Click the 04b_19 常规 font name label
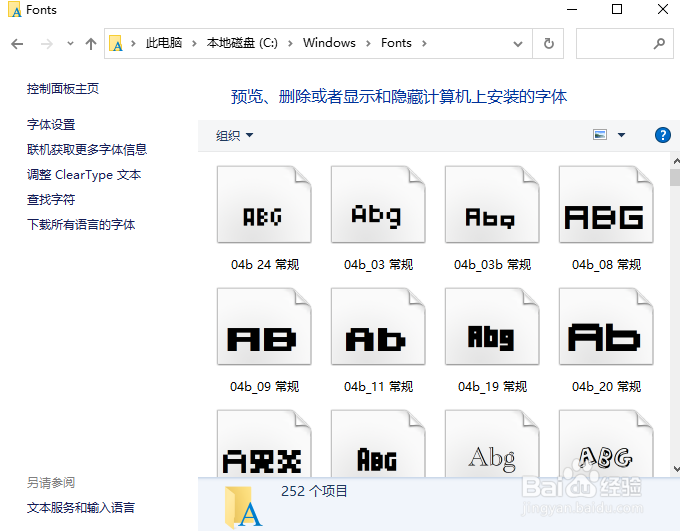The image size is (680, 531). 492,386
